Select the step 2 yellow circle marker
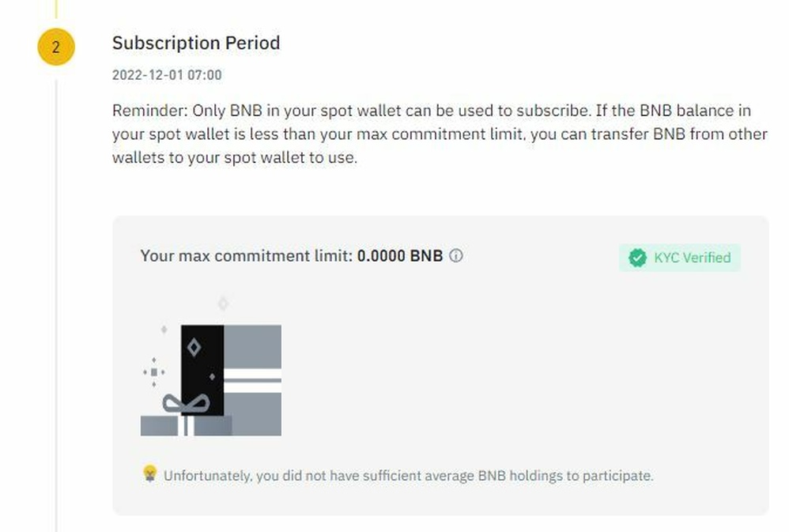789x532 pixels. pos(55,47)
